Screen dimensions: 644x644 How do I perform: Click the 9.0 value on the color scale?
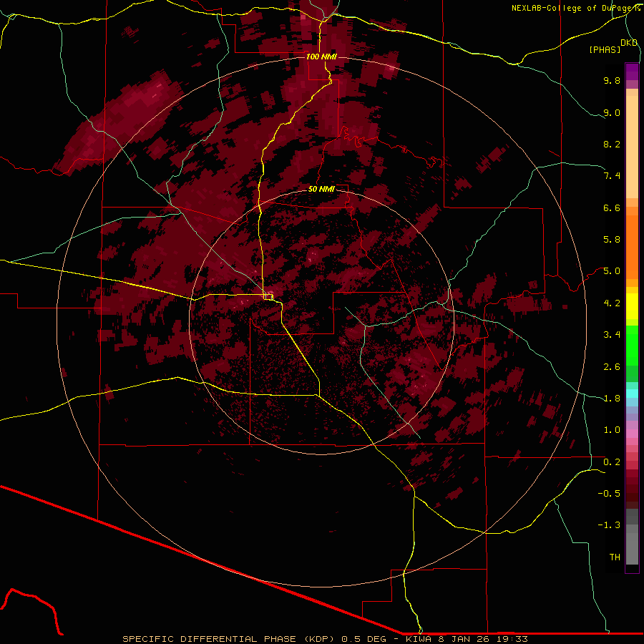pyautogui.click(x=612, y=112)
